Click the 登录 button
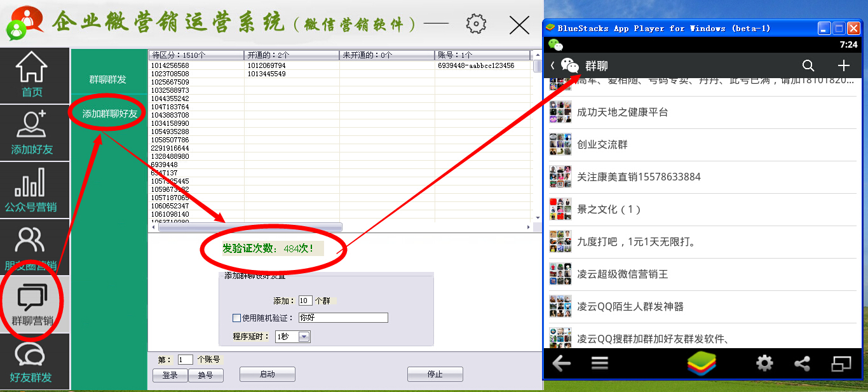 [170, 375]
